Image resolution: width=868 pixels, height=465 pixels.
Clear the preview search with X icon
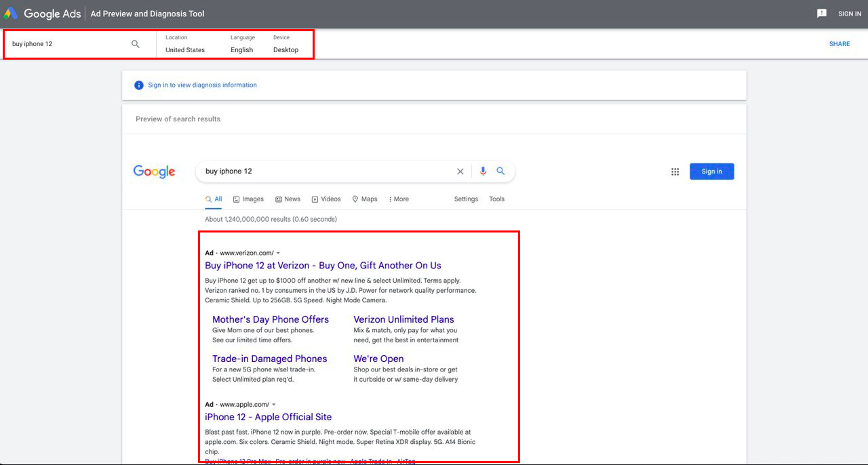(460, 171)
